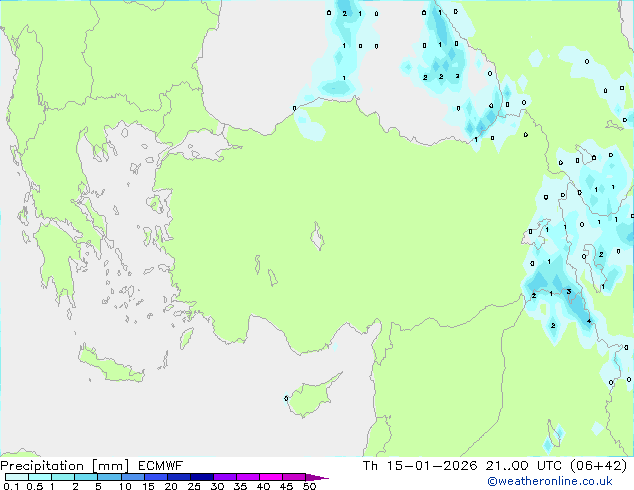This screenshot has height=490, width=634.
Task: Click the 'Th 15-01-2026' date text
Action: pos(420,466)
